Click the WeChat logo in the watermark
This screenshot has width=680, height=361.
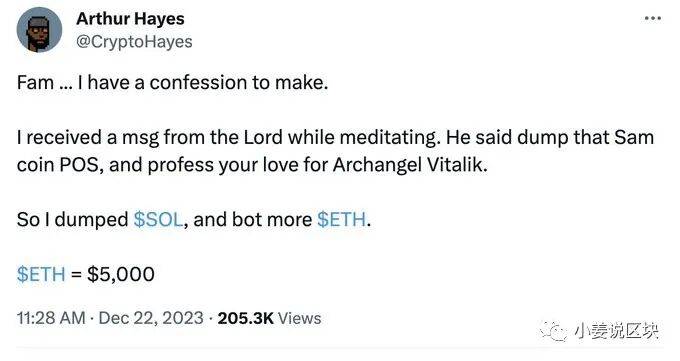pyautogui.click(x=553, y=331)
